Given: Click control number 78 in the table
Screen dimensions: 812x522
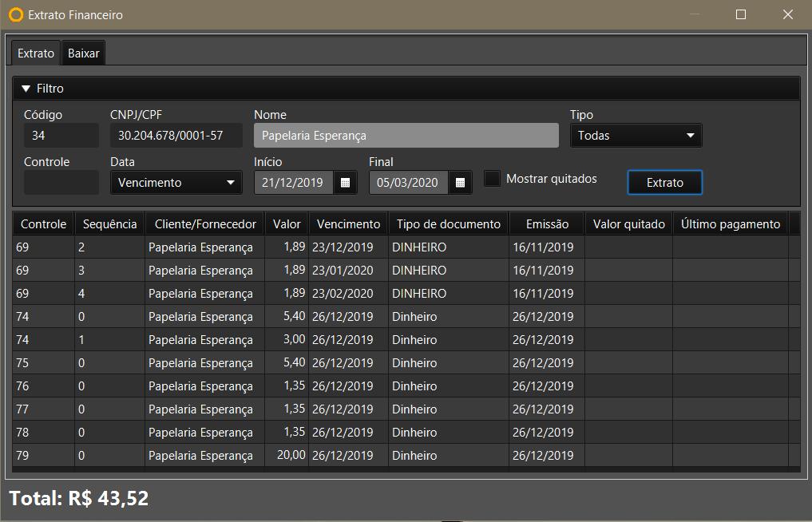Looking at the screenshot, I should [x=22, y=433].
